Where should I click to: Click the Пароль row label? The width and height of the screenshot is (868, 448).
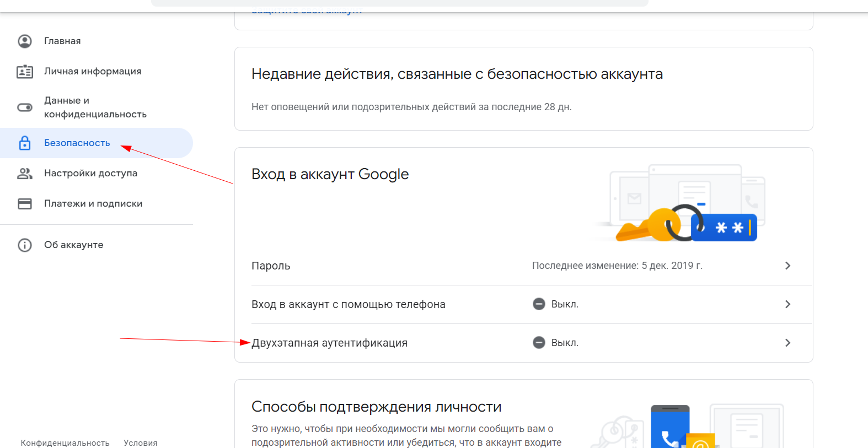pyautogui.click(x=271, y=266)
